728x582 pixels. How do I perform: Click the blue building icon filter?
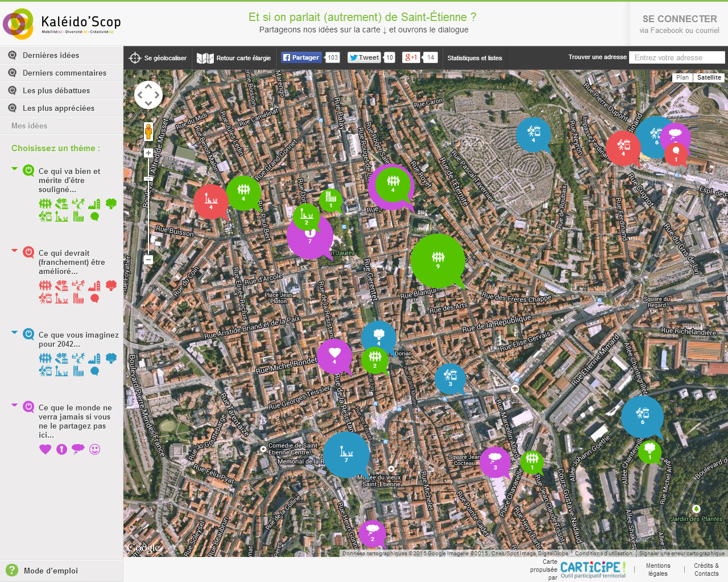pos(78,371)
